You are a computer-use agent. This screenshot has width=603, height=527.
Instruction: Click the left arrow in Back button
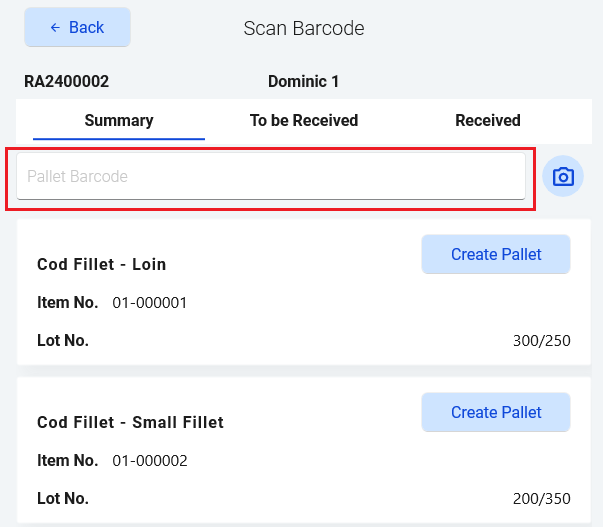coord(55,28)
